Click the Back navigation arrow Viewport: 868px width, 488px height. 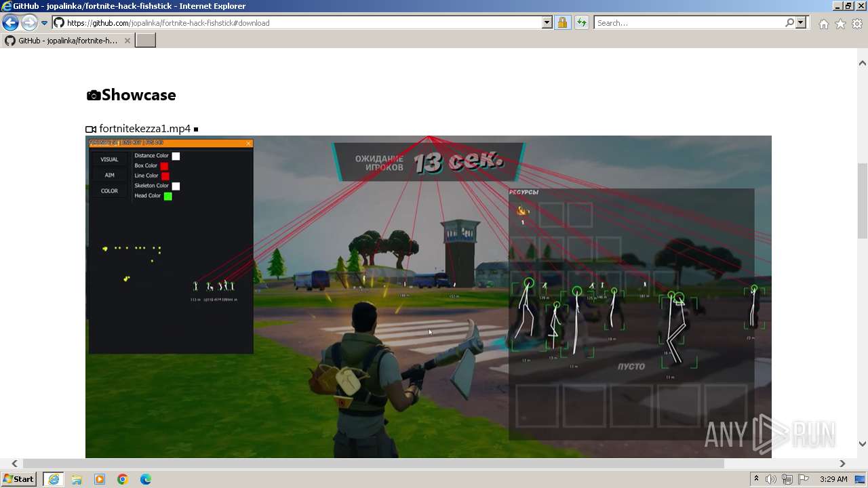(10, 22)
